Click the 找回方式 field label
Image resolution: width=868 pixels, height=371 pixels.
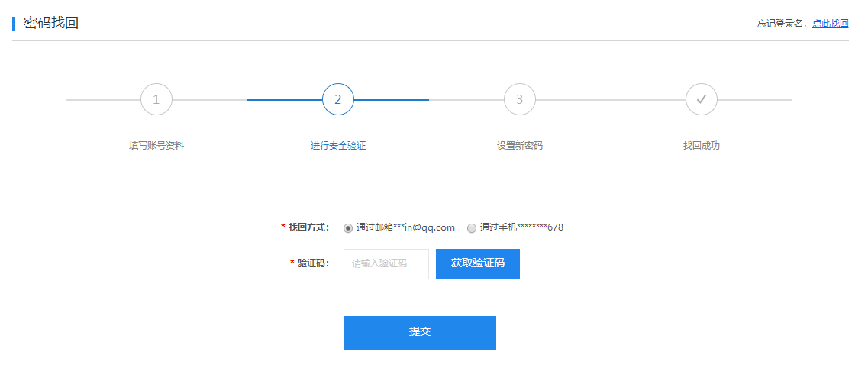coord(308,227)
